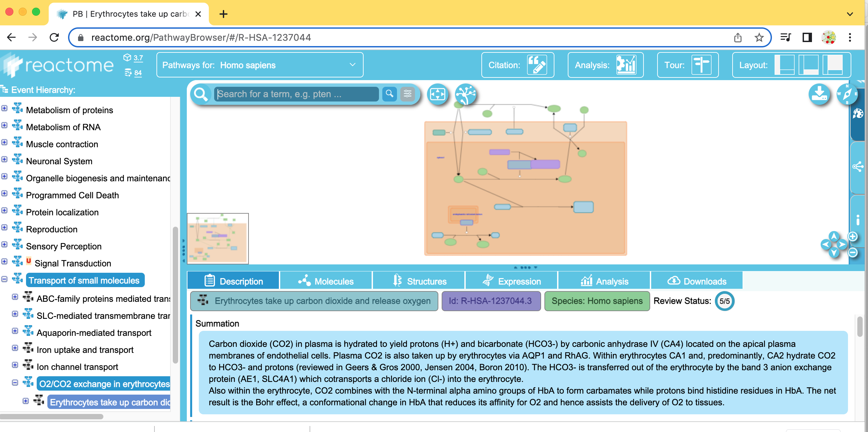Bookmark page with the star icon
This screenshot has height=432, width=868.
[759, 37]
